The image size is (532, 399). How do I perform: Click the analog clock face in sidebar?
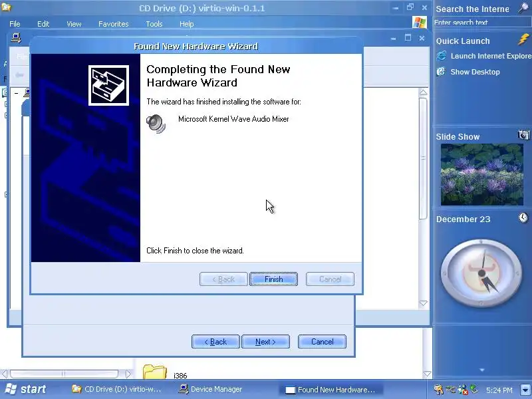481,273
